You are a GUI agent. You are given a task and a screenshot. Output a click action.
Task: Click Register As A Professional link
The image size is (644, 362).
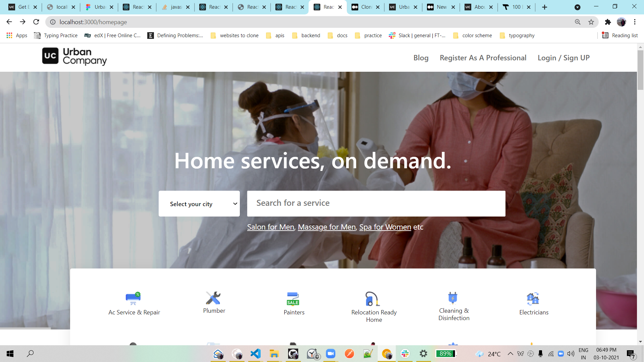coord(483,58)
